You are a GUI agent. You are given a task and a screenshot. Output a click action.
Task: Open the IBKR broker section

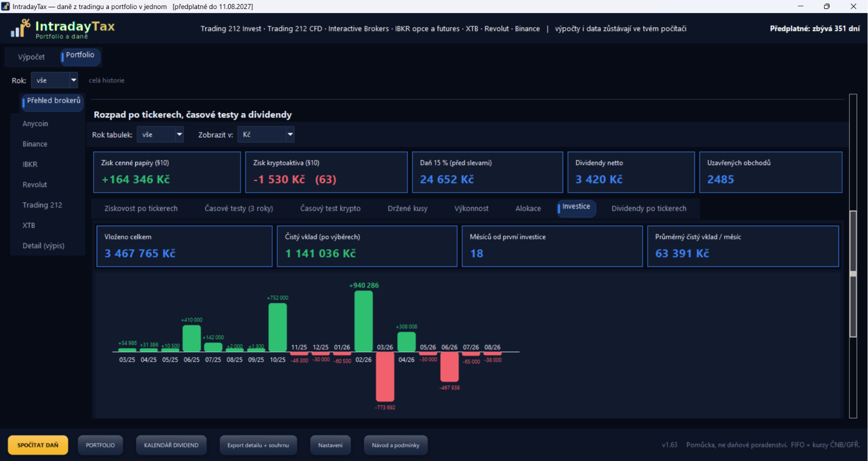[30, 164]
